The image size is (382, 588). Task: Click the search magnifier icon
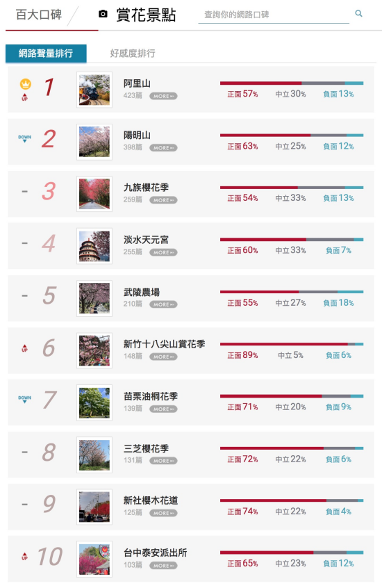(x=358, y=13)
